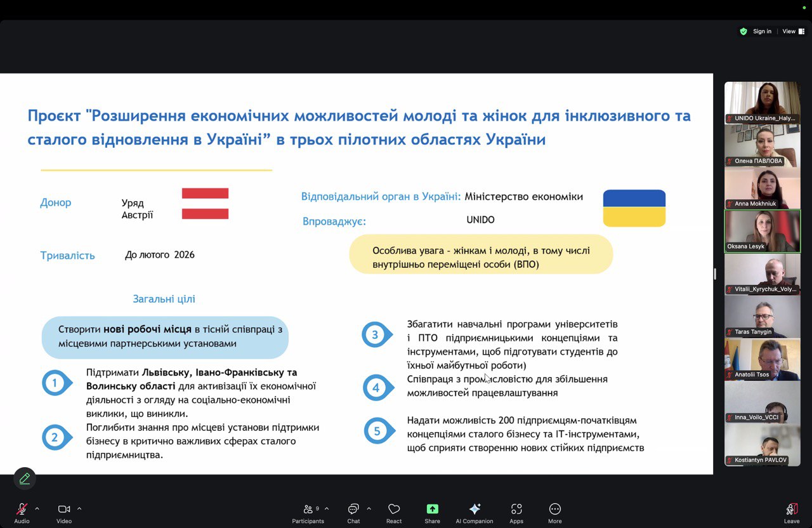Screen dimensions: 812x528
Task: Select Oksana Lesyk's video thumbnail
Action: [762, 231]
